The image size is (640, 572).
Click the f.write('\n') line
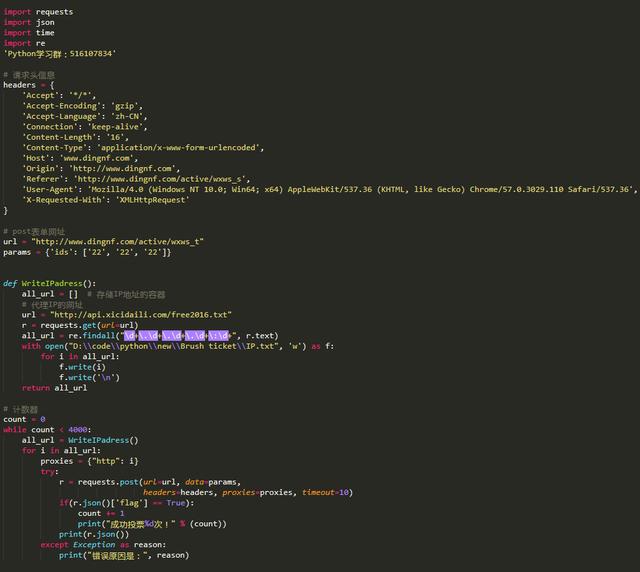[89, 378]
